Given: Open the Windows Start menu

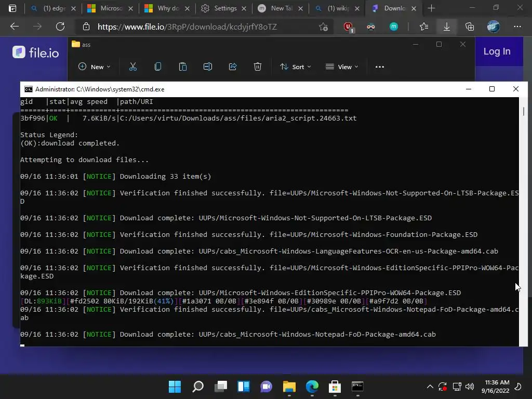Looking at the screenshot, I should [x=175, y=387].
